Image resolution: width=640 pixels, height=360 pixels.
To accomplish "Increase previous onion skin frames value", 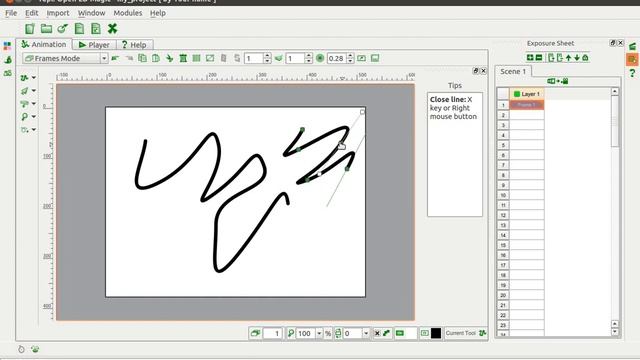I will coord(267,56).
